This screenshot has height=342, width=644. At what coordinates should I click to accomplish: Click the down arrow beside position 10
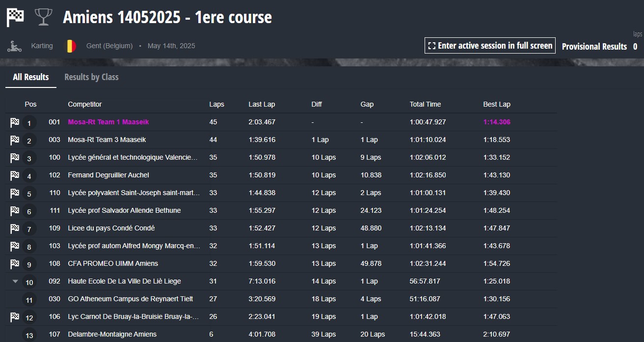(x=15, y=282)
